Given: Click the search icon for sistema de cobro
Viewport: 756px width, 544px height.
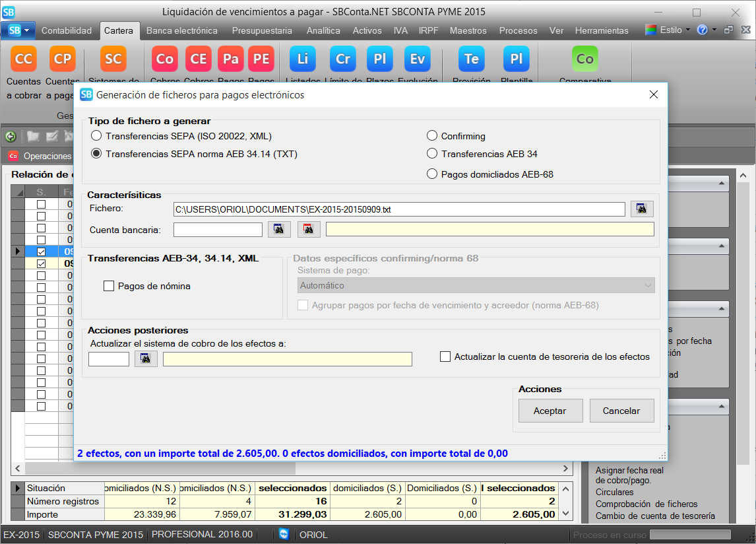Looking at the screenshot, I should tap(146, 358).
